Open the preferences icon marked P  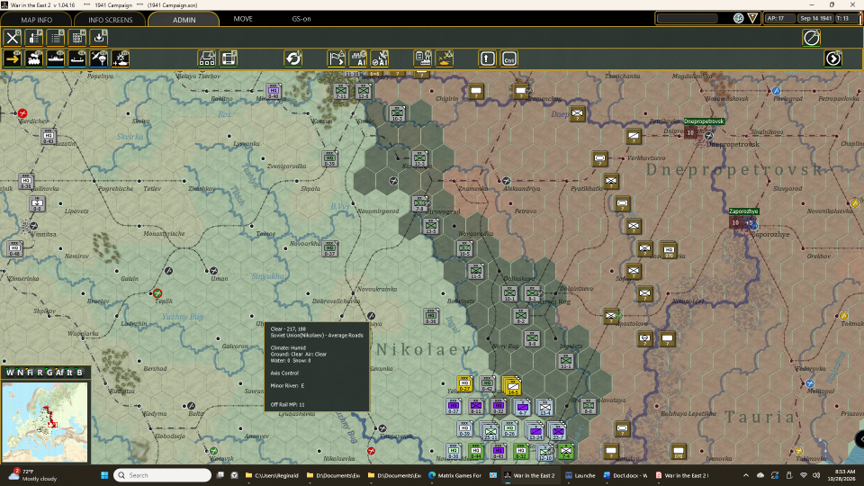point(34,38)
